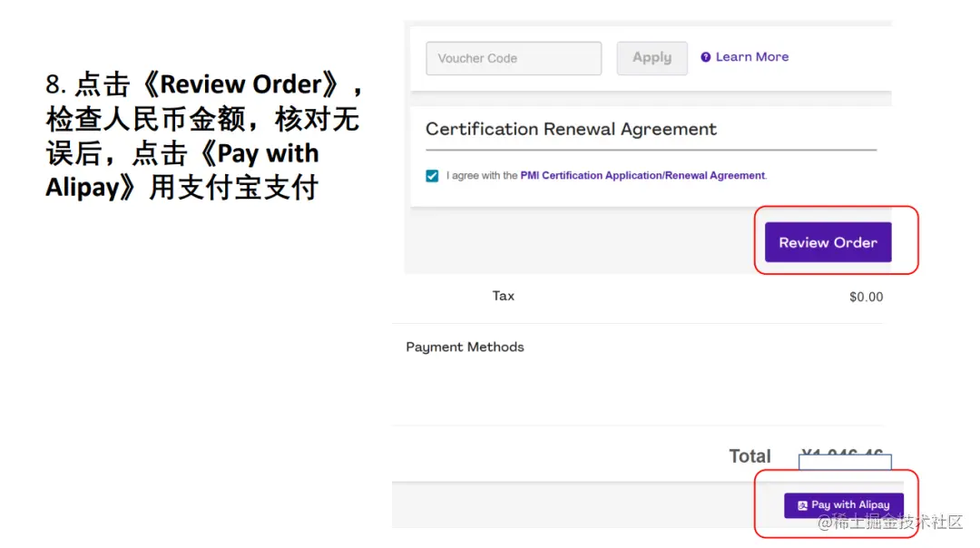
Task: Click the Apply voucher button
Action: [x=652, y=58]
